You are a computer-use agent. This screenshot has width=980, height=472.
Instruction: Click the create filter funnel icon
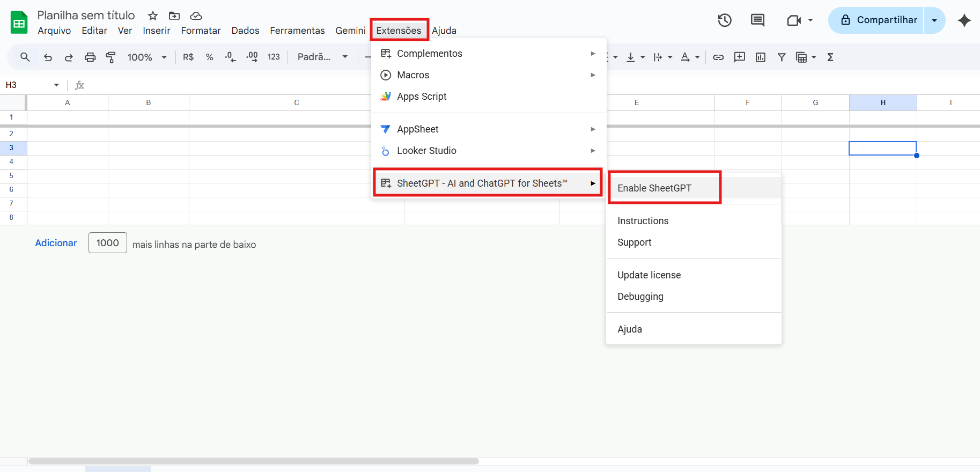782,57
